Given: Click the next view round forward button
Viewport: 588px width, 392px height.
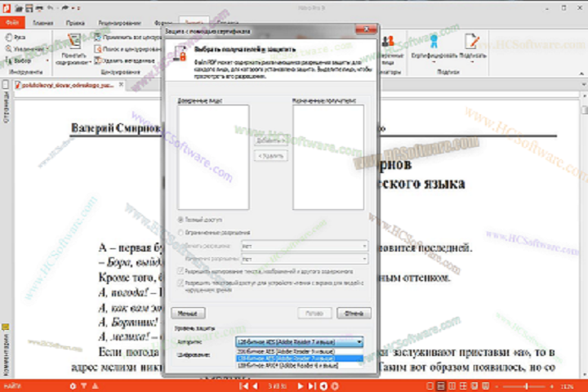Looking at the screenshot, I should click(x=335, y=385).
